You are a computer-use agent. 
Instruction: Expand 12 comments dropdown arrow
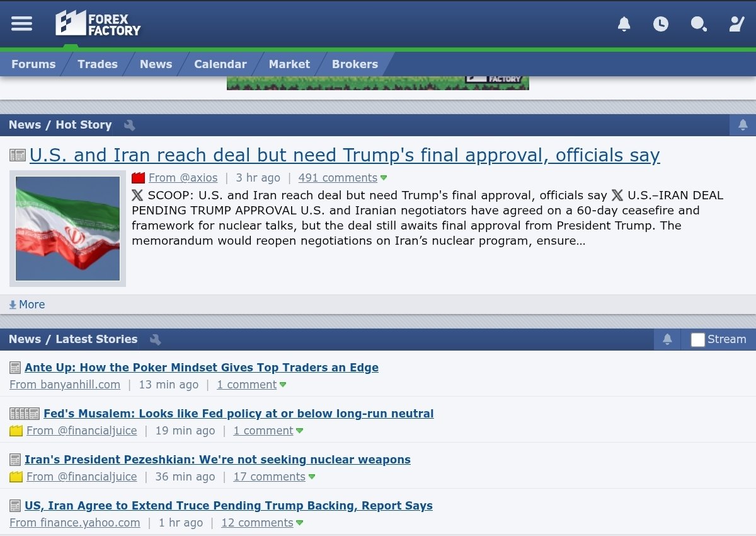[299, 523]
